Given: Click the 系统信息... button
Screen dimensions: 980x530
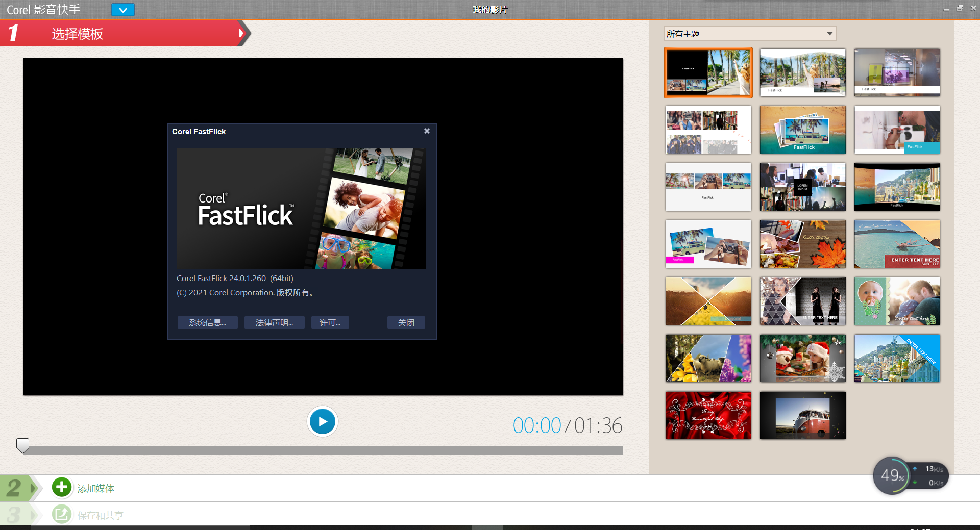Looking at the screenshot, I should coord(207,322).
